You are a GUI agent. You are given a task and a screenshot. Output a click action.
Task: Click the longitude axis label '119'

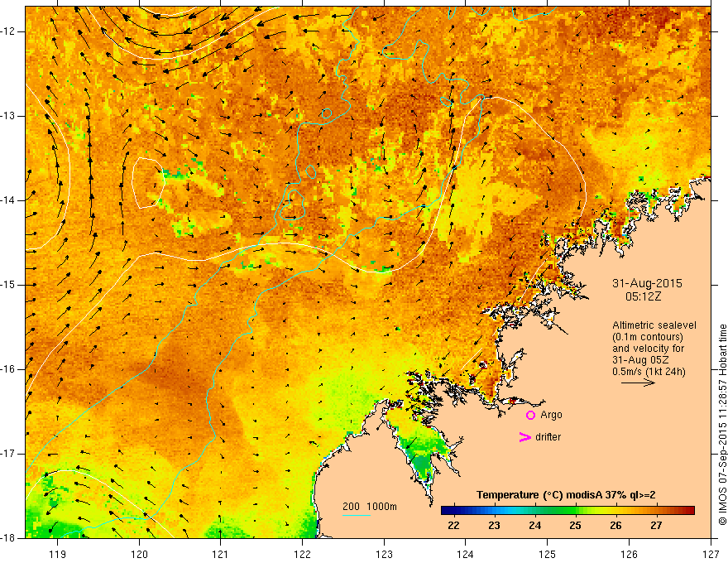pos(58,554)
